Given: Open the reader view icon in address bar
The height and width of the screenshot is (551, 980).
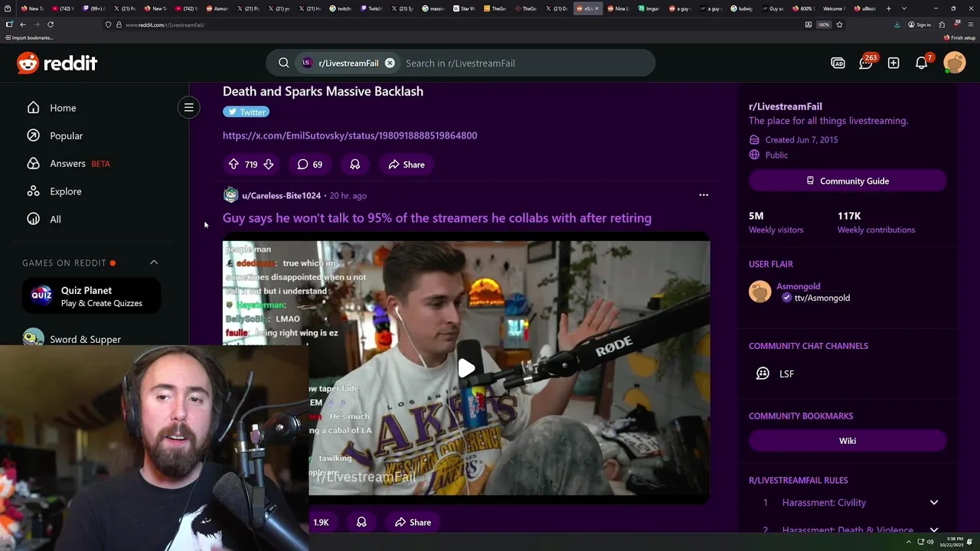Looking at the screenshot, I should coord(808,24).
